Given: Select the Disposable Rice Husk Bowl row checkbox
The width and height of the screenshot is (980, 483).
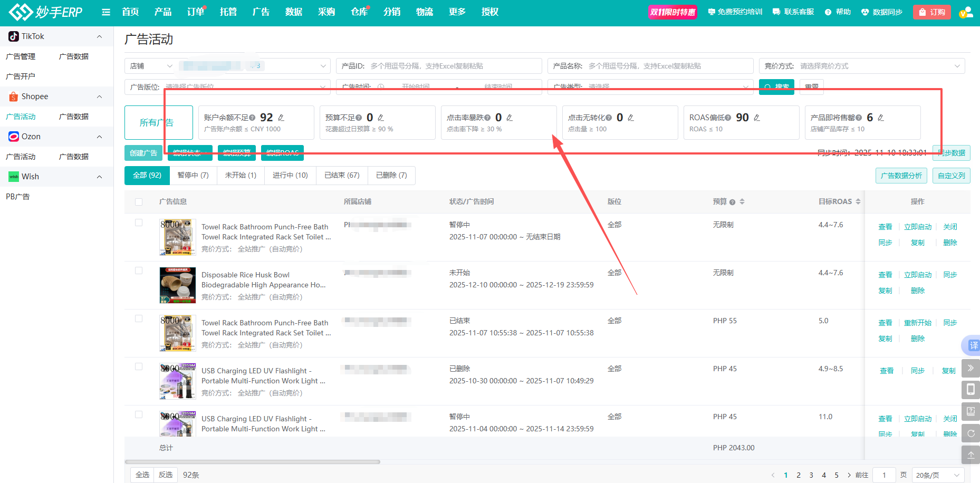Looking at the screenshot, I should tap(139, 271).
